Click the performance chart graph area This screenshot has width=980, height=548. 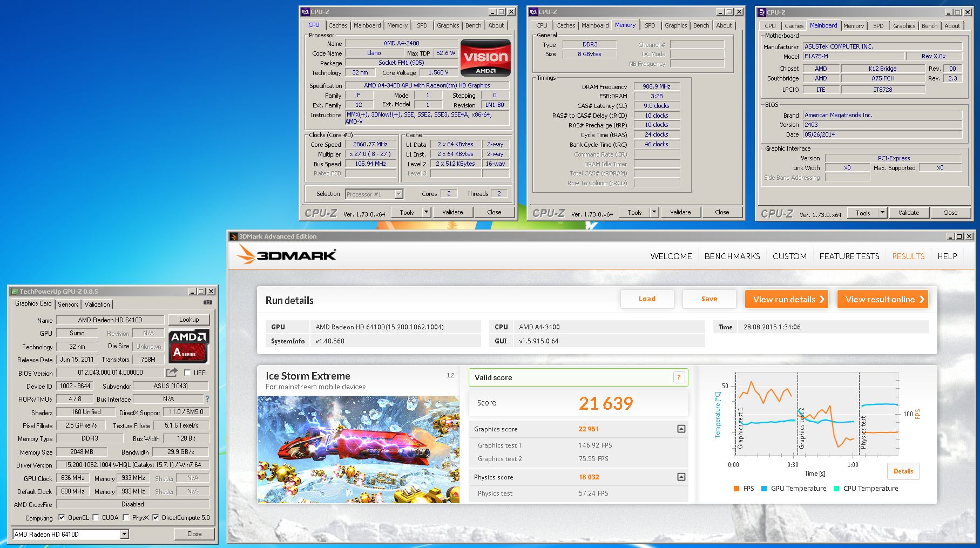pos(816,413)
